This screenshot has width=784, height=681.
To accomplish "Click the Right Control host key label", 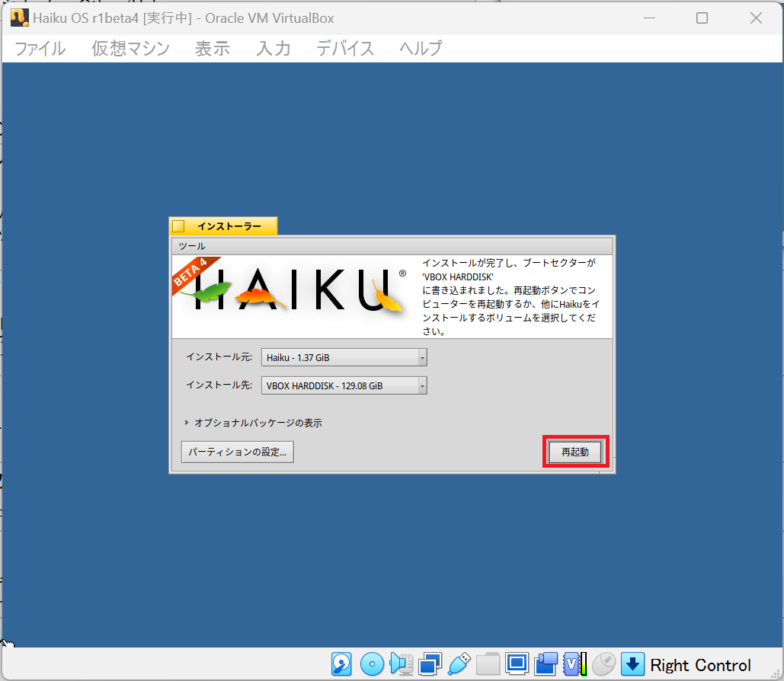I will click(x=700, y=665).
